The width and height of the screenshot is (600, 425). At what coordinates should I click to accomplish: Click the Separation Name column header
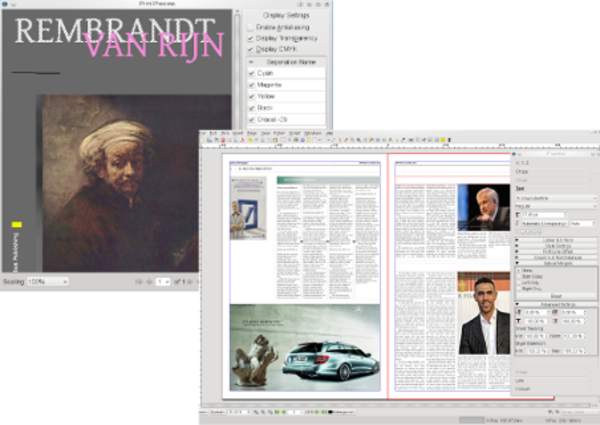click(x=291, y=62)
